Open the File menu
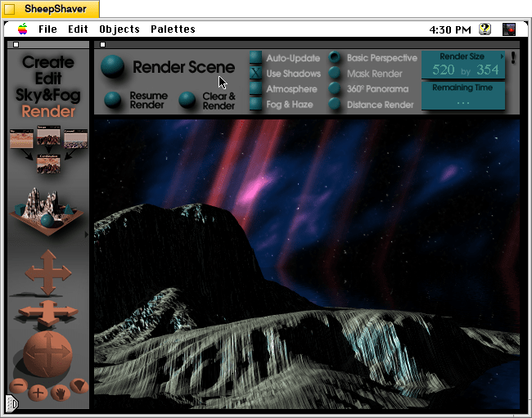The width and height of the screenshot is (532, 418). point(47,29)
